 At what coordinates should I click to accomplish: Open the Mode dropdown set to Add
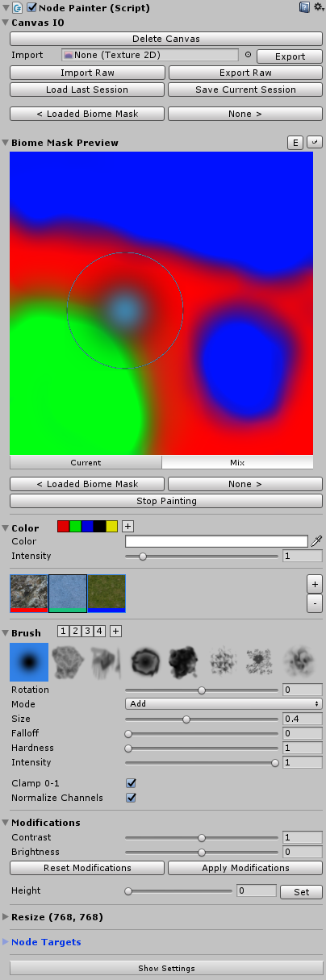click(224, 704)
